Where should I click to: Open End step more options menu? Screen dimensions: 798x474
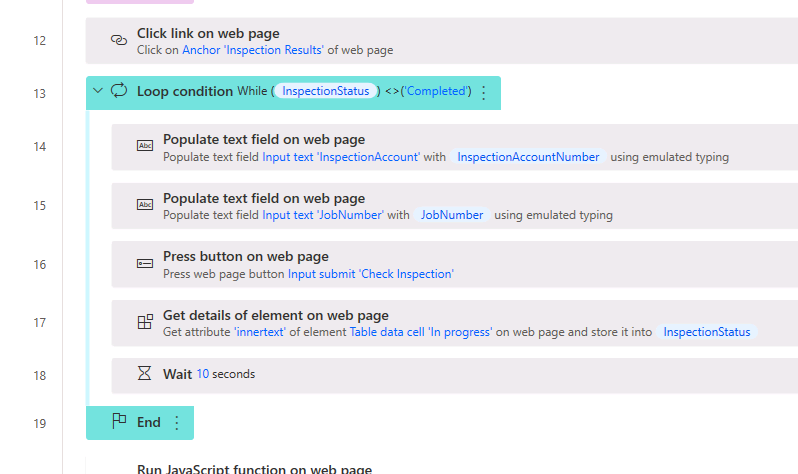click(x=177, y=423)
